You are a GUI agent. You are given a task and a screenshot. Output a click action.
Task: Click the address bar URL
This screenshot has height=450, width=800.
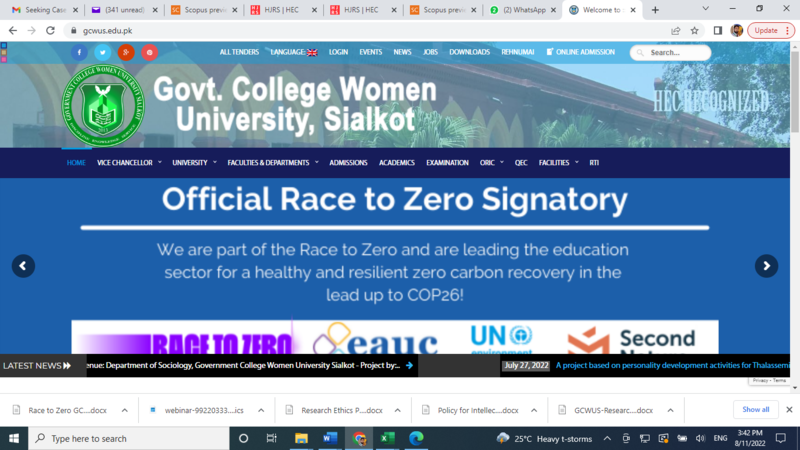(108, 31)
